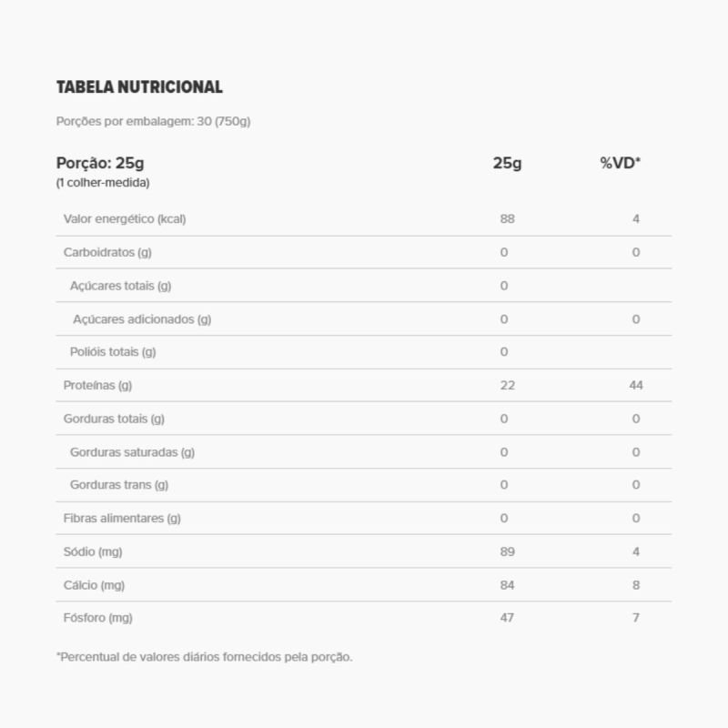Screen dimensions: 728x728
Task: Click the Percentual de valores diários footnote
Action: pyautogui.click(x=204, y=656)
